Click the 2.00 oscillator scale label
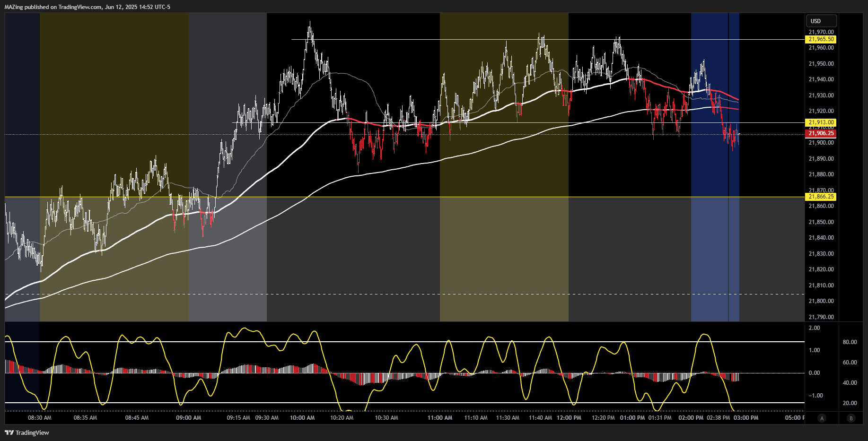Image resolution: width=868 pixels, height=441 pixels. pos(815,328)
